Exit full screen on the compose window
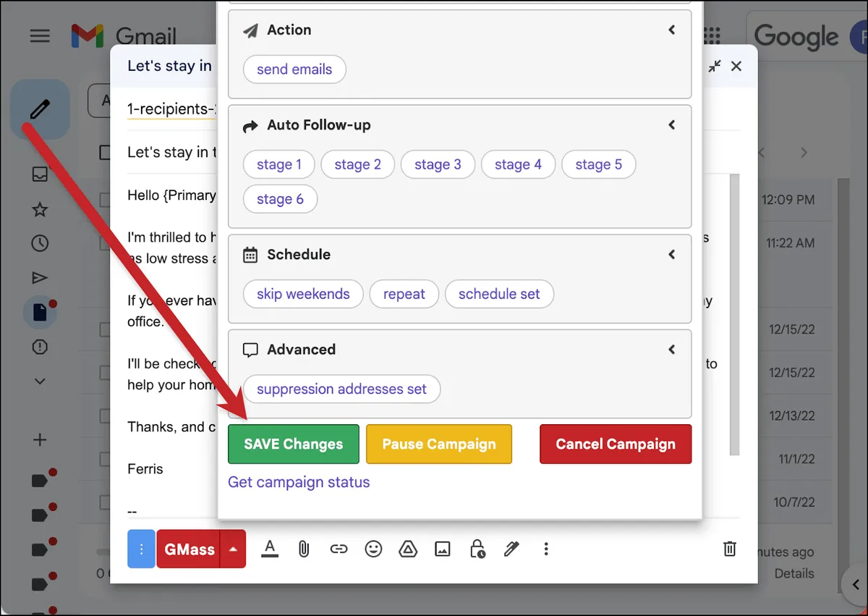Image resolution: width=868 pixels, height=616 pixels. [715, 66]
